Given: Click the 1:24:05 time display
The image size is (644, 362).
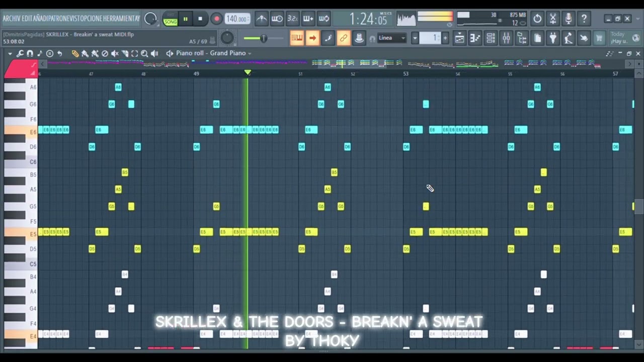Looking at the screenshot, I should [368, 19].
